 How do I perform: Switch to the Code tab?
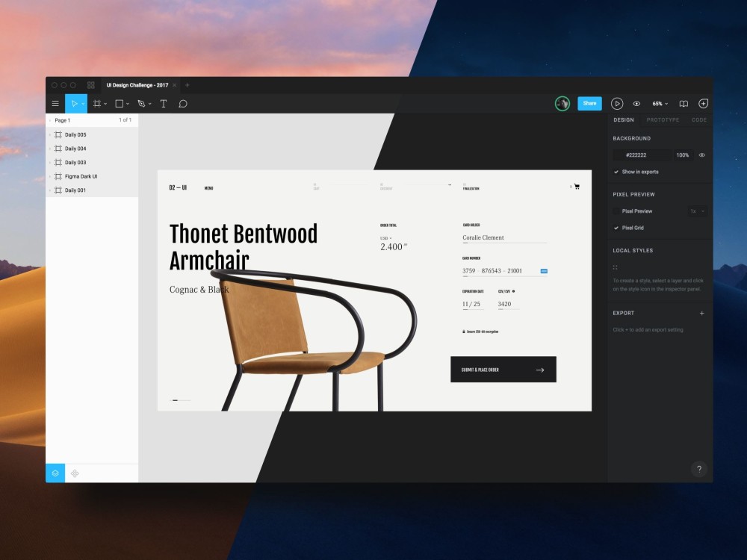click(x=699, y=119)
